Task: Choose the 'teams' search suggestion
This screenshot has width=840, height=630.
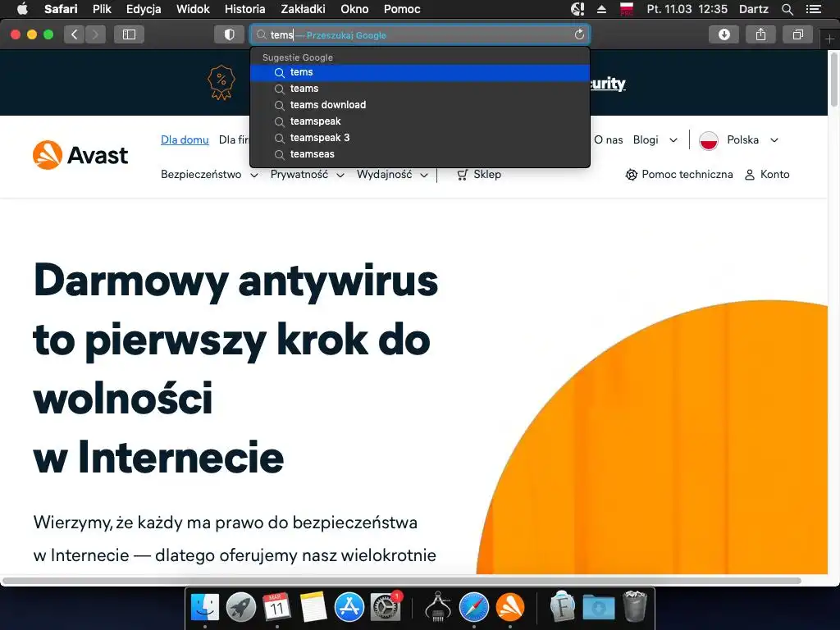Action: (x=420, y=89)
